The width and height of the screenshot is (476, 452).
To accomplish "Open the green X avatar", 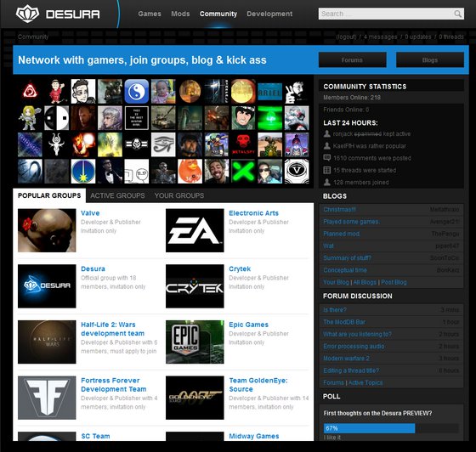I will pyautogui.click(x=243, y=172).
